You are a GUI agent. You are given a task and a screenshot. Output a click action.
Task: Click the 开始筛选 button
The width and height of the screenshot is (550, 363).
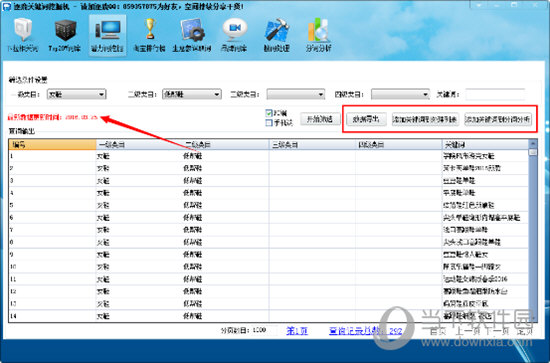[320, 119]
